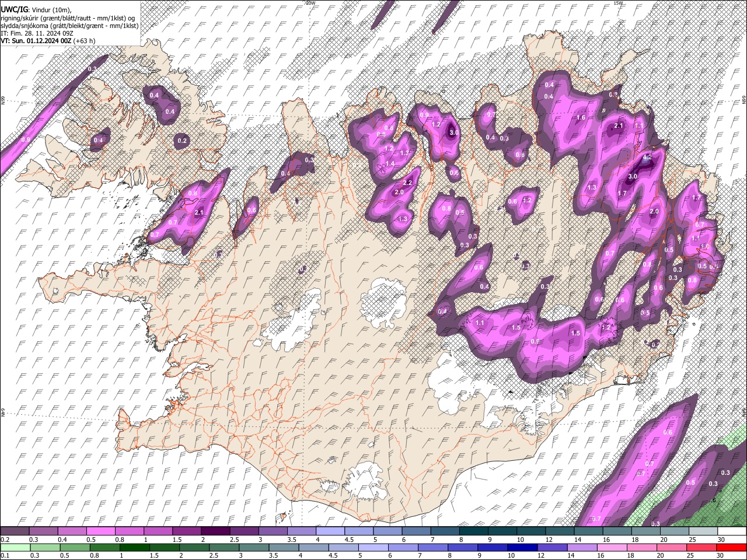Select the upper scale swatch between 18 and 20
747x560 pixels.
pos(645,531)
